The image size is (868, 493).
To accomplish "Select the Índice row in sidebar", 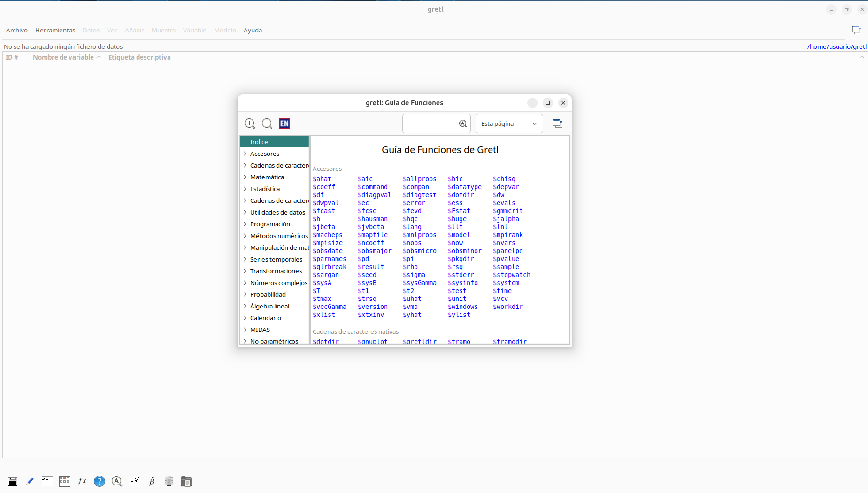I will coord(275,142).
